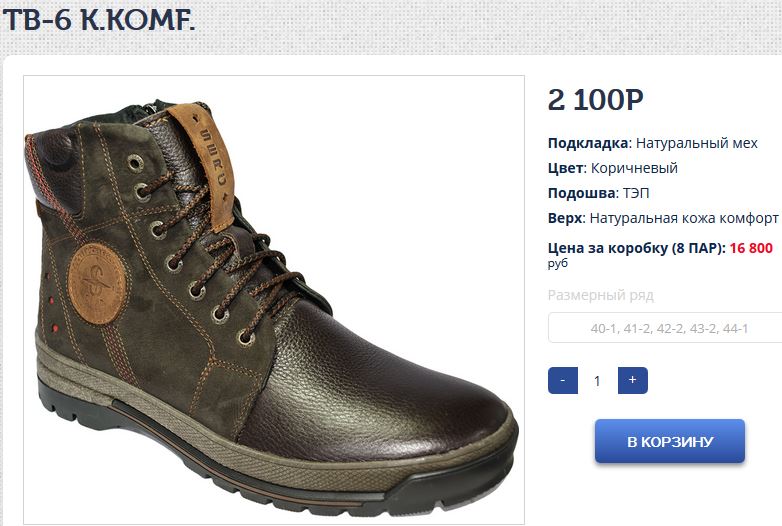Click the Натуральный мех lining value
The image size is (782, 526).
tap(697, 143)
